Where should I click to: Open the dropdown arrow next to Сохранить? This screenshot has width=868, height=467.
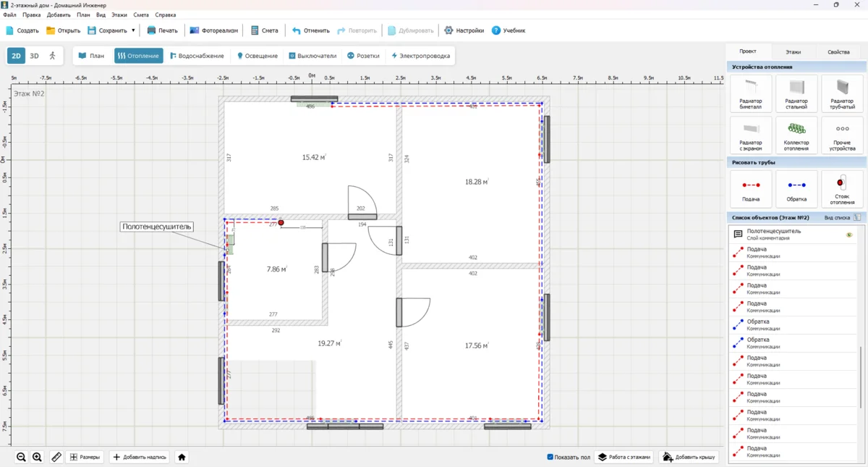click(133, 30)
